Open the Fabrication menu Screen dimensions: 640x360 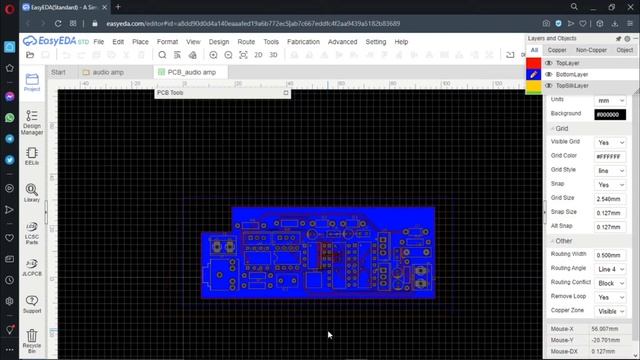[x=303, y=42]
